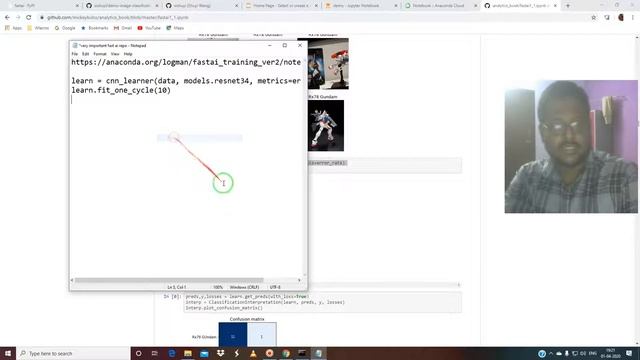
Task: Open the Chrome profile avatar
Action: click(x=621, y=18)
